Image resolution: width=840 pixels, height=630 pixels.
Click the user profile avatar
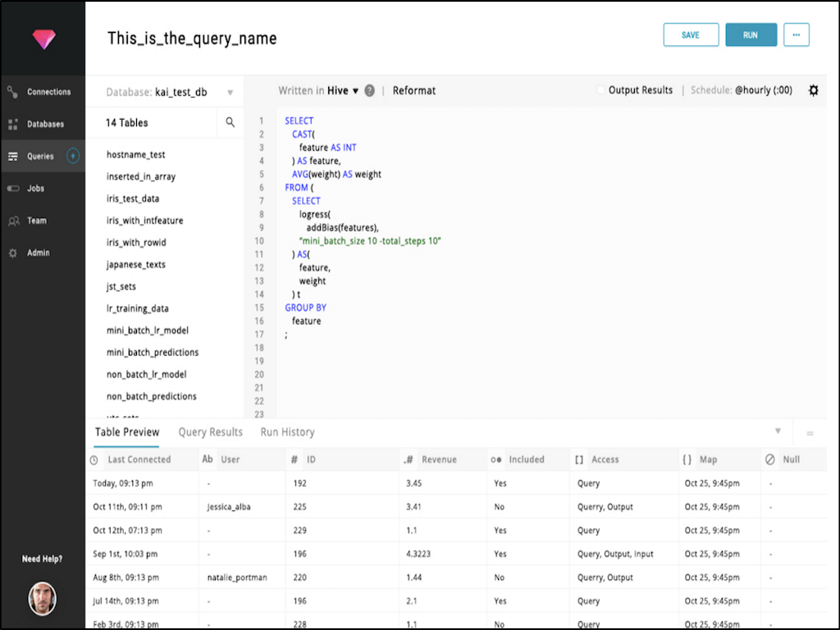click(42, 598)
